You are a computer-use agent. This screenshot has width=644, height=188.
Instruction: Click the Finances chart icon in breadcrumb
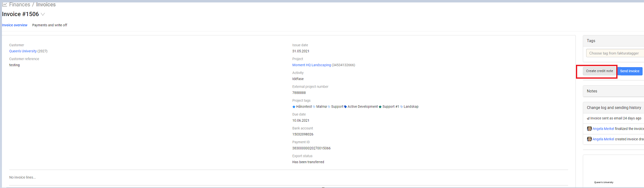(x=4, y=4)
